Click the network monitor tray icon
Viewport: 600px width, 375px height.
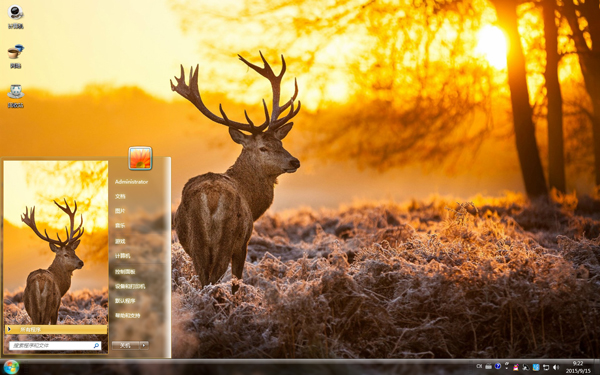(546, 367)
